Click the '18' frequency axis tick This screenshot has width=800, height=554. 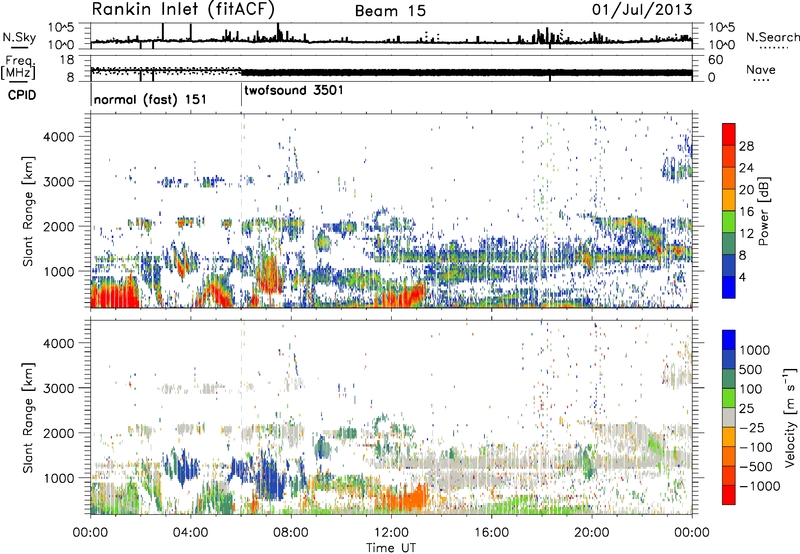click(67, 60)
